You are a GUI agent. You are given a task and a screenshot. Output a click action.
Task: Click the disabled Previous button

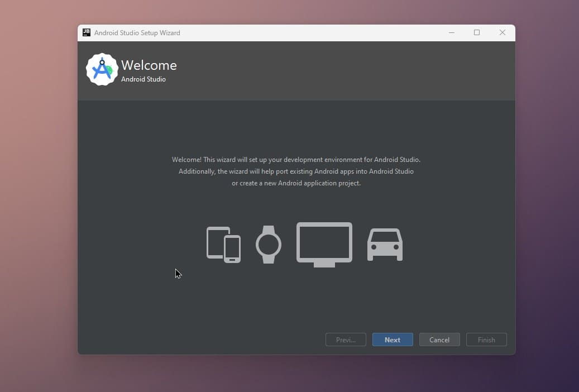pyautogui.click(x=346, y=340)
